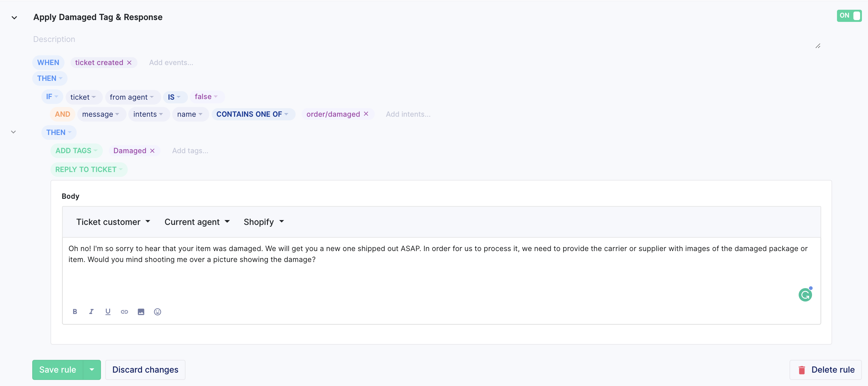Viewport: 868px width, 386px height.
Task: Turn off the rule ON switch
Action: click(x=849, y=16)
